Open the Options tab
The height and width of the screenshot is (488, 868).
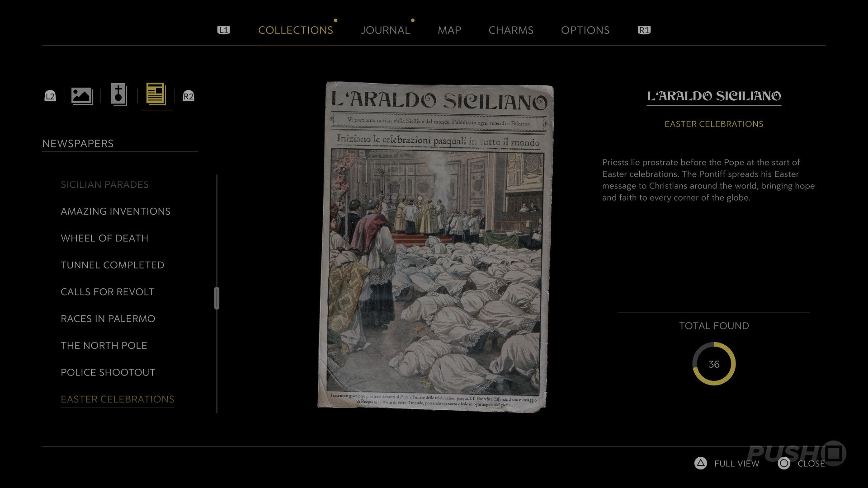pyautogui.click(x=585, y=30)
